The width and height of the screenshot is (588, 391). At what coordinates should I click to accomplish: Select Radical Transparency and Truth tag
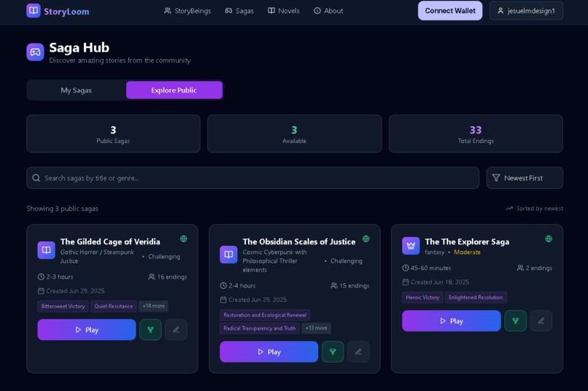point(260,328)
